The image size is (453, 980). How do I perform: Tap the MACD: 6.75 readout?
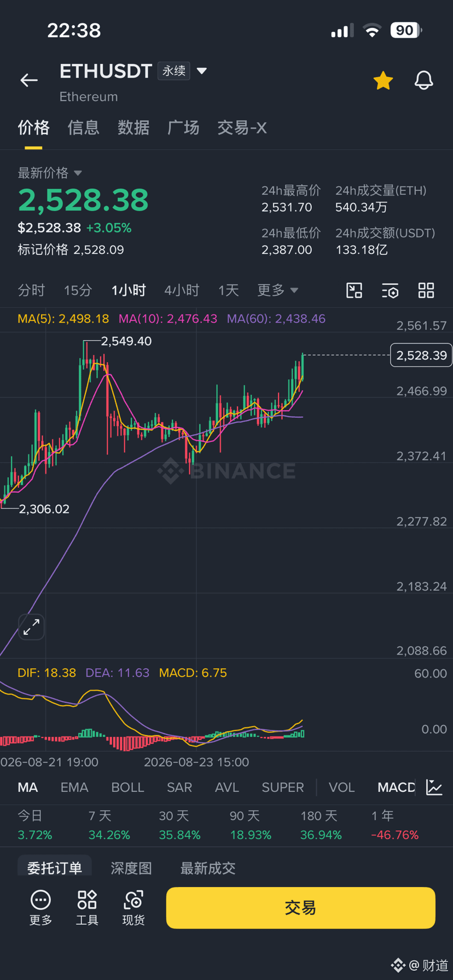pyautogui.click(x=193, y=673)
